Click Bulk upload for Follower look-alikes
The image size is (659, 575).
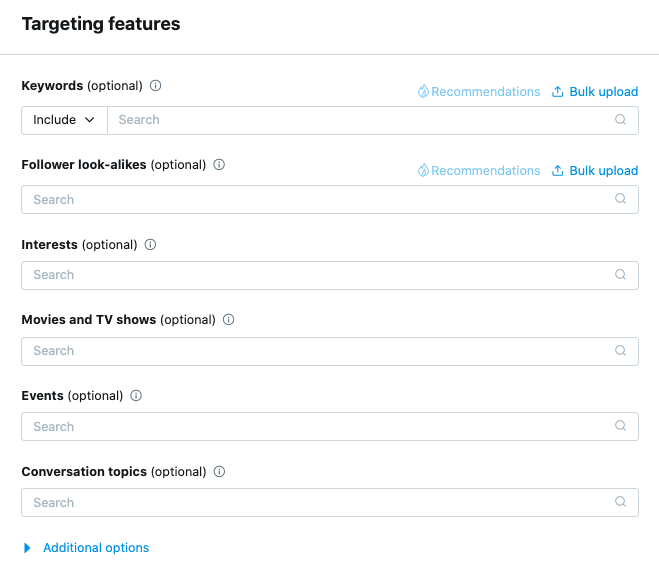coord(595,171)
